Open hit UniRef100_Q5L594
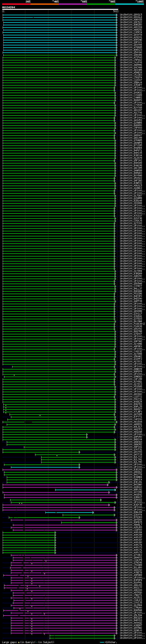This screenshot has width=146, height=644. [x=131, y=615]
